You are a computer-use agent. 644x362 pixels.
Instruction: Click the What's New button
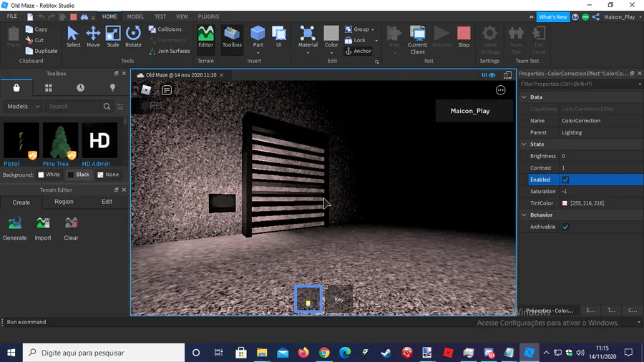(x=553, y=17)
